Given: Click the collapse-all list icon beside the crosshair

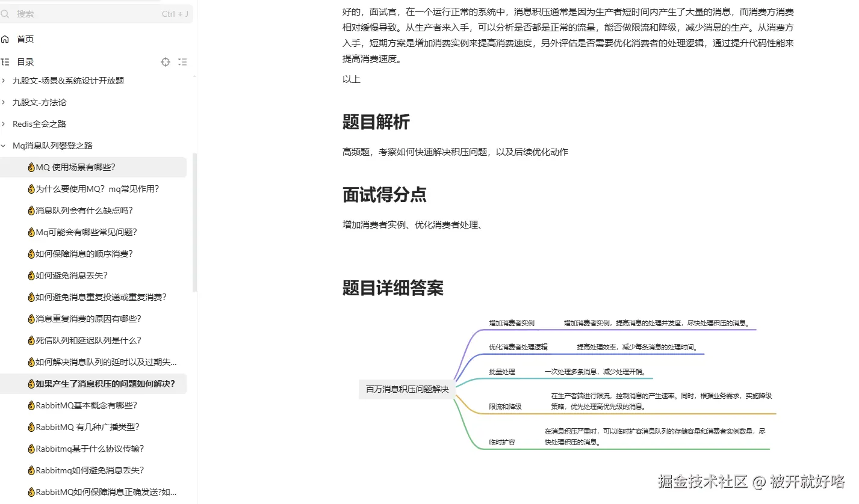Looking at the screenshot, I should (x=182, y=61).
